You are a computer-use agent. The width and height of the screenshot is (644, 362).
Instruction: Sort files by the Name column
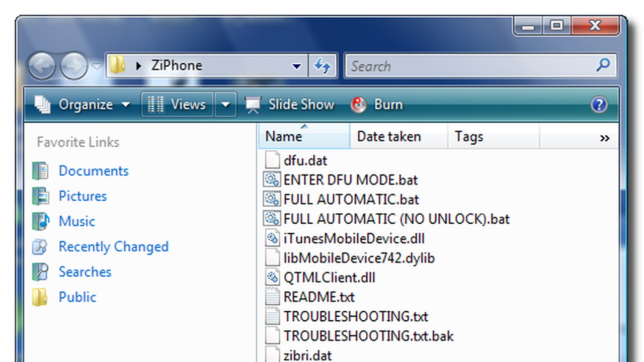coord(304,136)
